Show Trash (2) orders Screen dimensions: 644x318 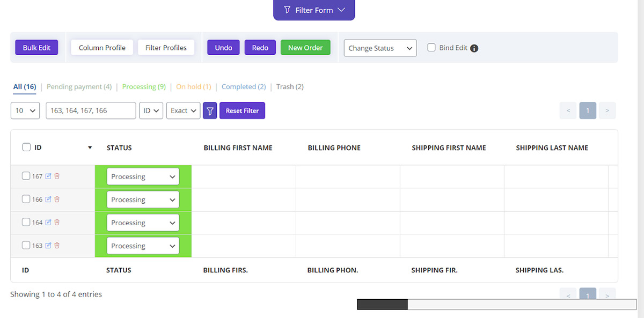coord(290,86)
